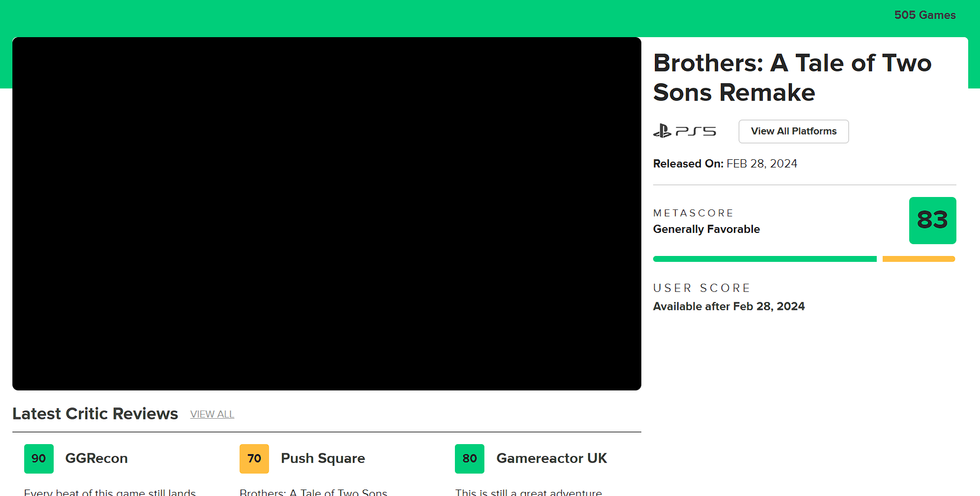
Task: Click the green portion of the score distribution bar
Action: (x=764, y=258)
